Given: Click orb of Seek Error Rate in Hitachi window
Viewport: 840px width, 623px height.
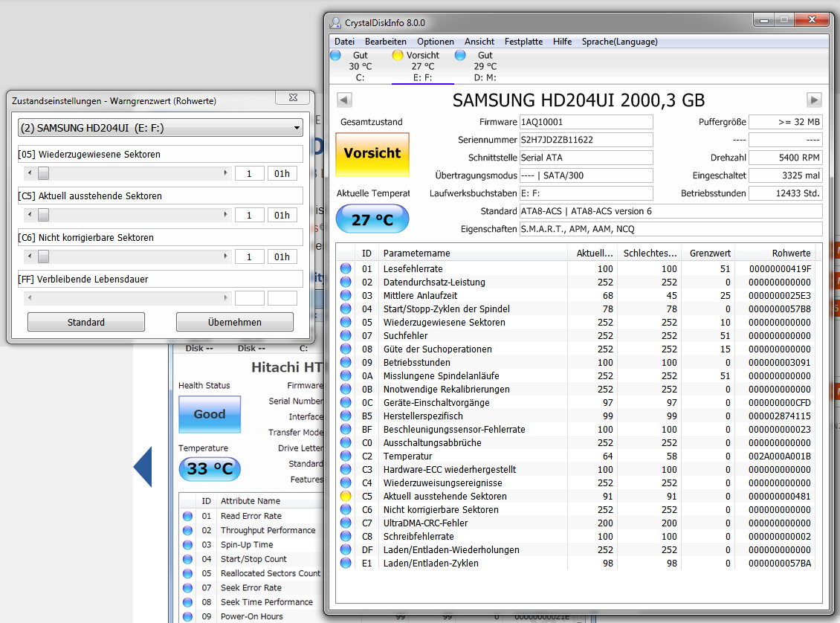Looking at the screenshot, I should (187, 587).
